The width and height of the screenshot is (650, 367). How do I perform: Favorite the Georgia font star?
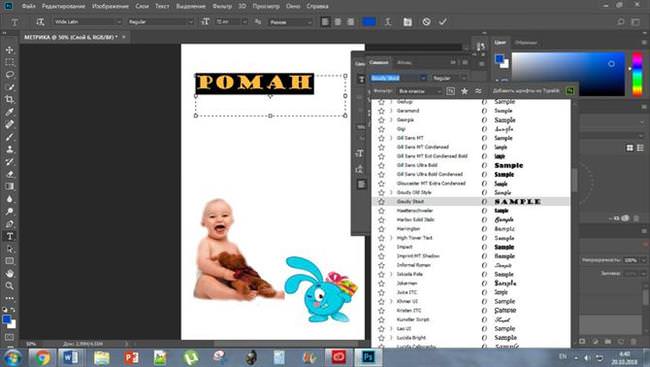pyautogui.click(x=381, y=120)
